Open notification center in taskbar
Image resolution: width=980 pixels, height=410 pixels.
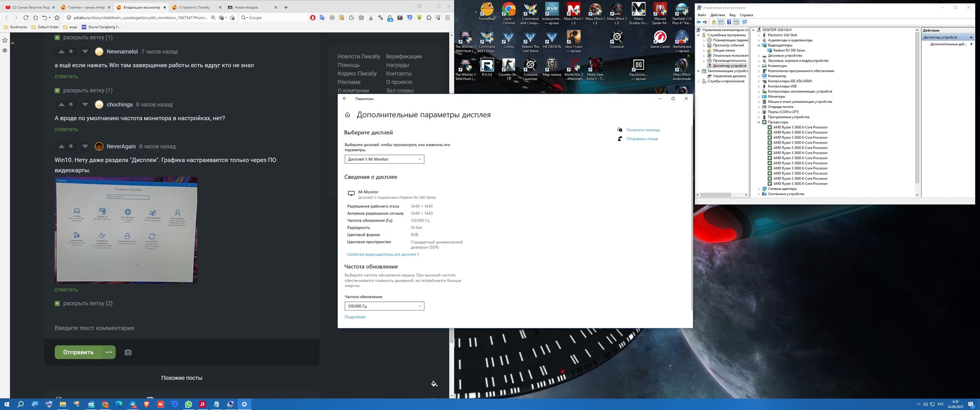pyautogui.click(x=971, y=405)
